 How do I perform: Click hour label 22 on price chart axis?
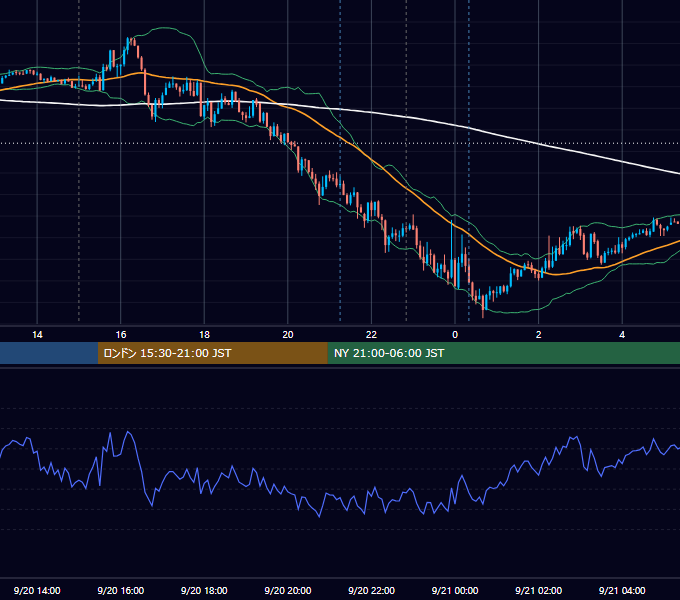(371, 335)
